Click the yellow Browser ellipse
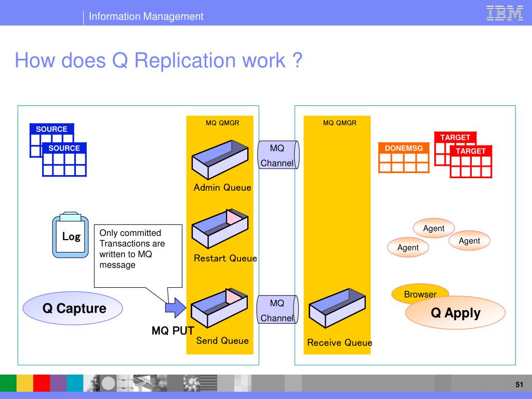This screenshot has width=532, height=399. 420,293
